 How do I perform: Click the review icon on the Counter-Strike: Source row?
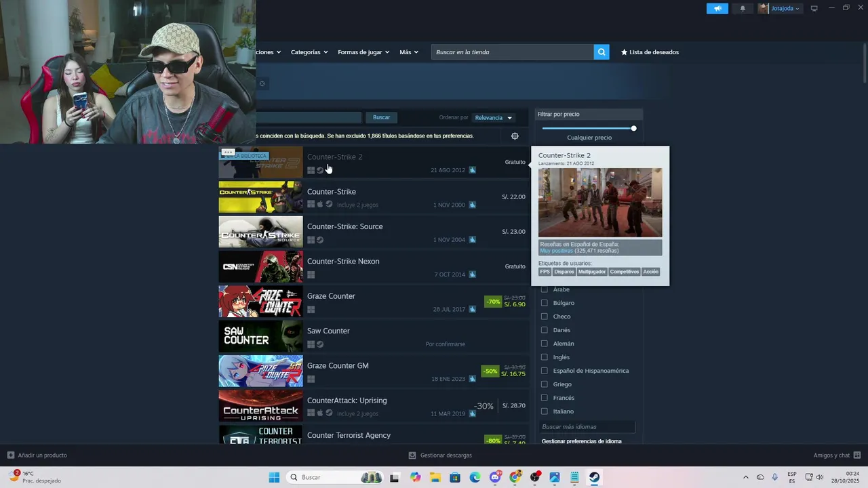[472, 239]
